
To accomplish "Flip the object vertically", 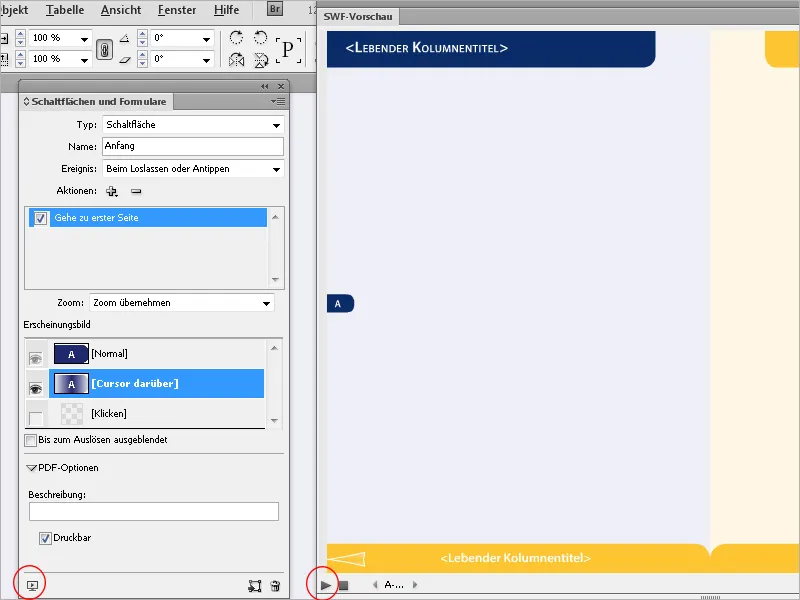I will click(261, 60).
